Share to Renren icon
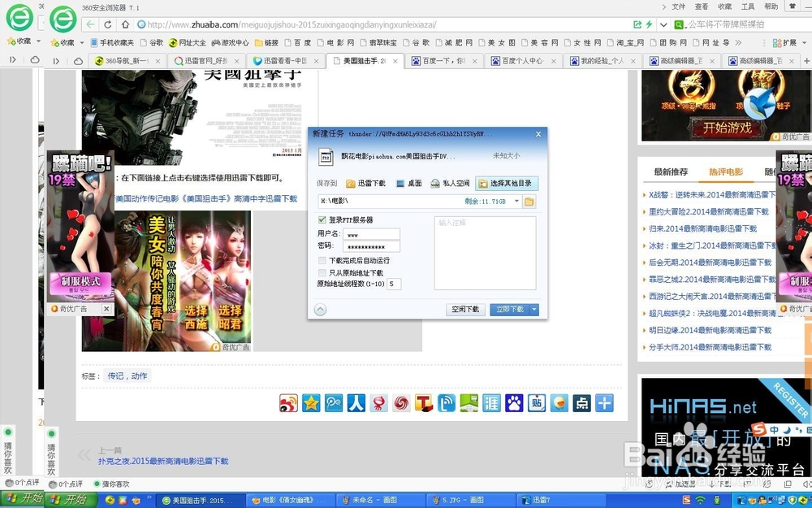The image size is (812, 508). coord(356,403)
